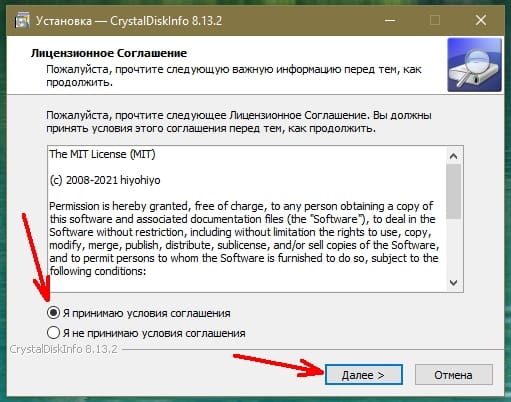
Task: Click the installer icon in the title bar
Action: tap(22, 21)
